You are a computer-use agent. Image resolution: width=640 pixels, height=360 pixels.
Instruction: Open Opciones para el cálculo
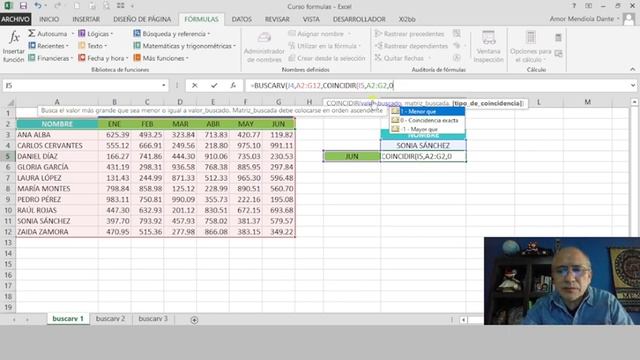coord(531,47)
